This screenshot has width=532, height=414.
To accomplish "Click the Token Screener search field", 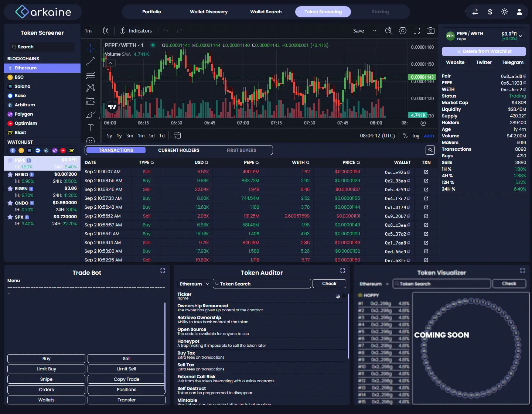I will point(42,47).
